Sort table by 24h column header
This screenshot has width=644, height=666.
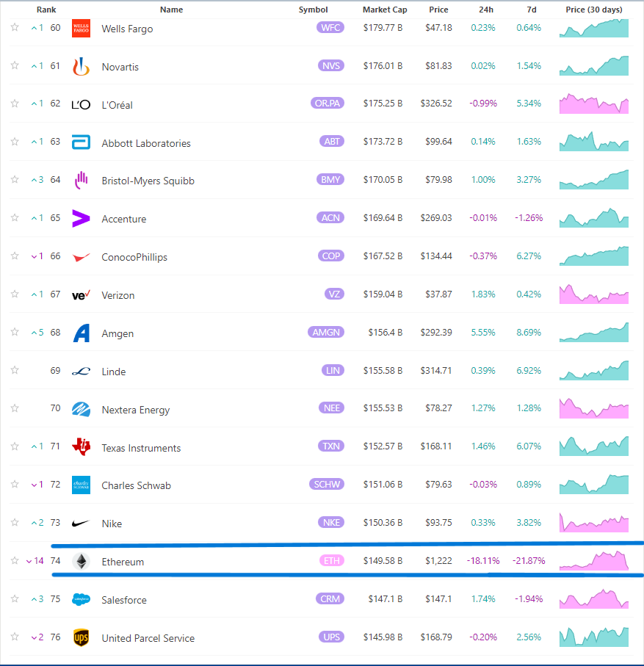tap(486, 10)
